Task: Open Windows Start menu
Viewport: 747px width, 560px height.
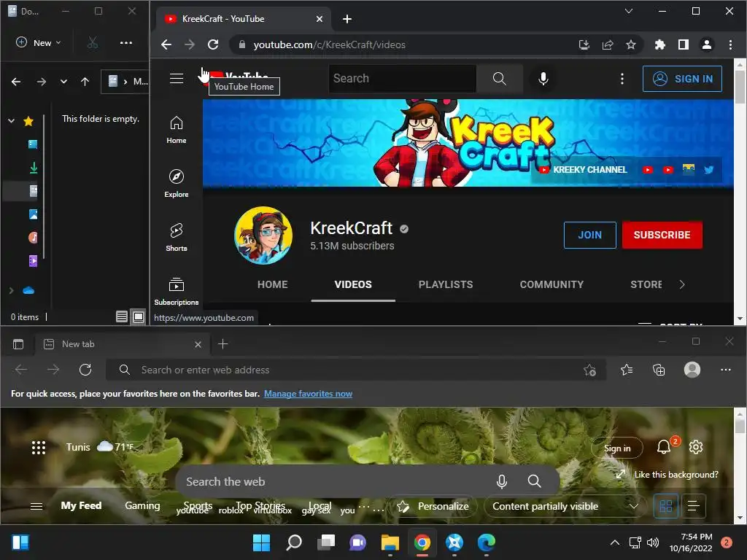Action: (x=262, y=542)
